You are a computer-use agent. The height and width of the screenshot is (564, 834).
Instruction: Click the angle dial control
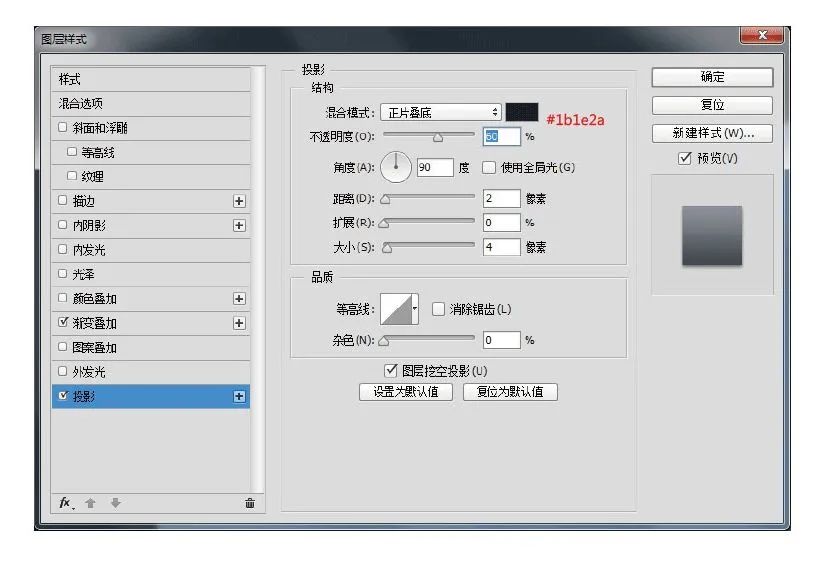click(x=396, y=167)
